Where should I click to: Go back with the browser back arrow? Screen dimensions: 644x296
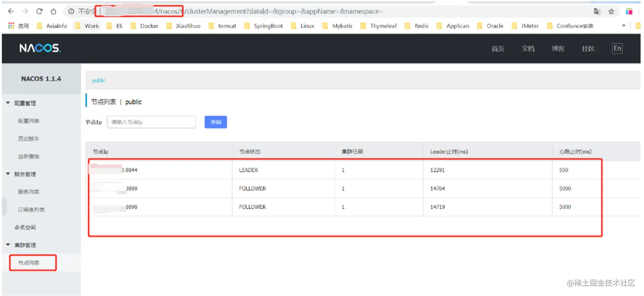(11, 11)
